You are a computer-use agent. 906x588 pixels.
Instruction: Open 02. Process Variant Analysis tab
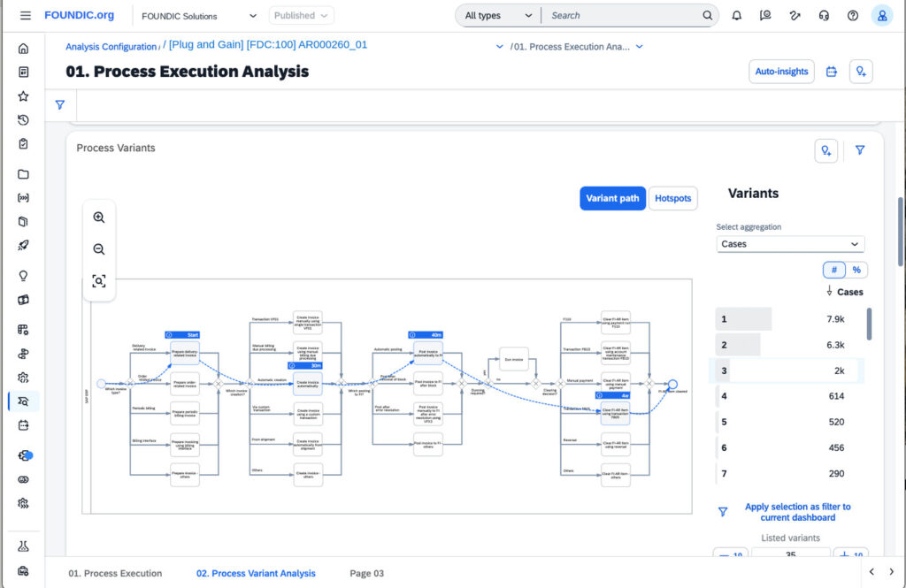click(256, 573)
